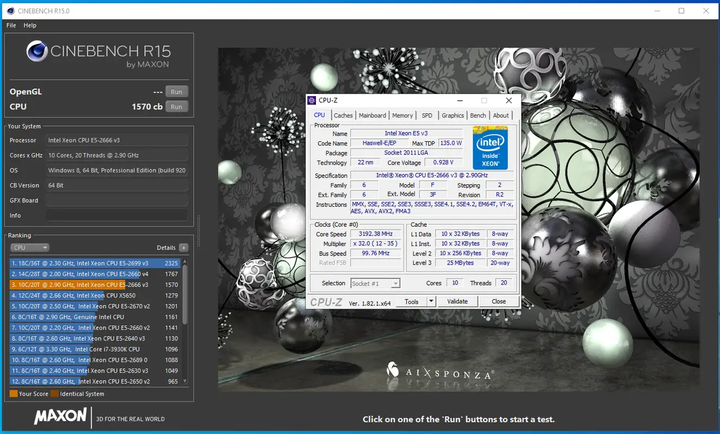Viewport: 720px width, 434px height.
Task: Run the OpenGL benchmark
Action: [x=177, y=92]
